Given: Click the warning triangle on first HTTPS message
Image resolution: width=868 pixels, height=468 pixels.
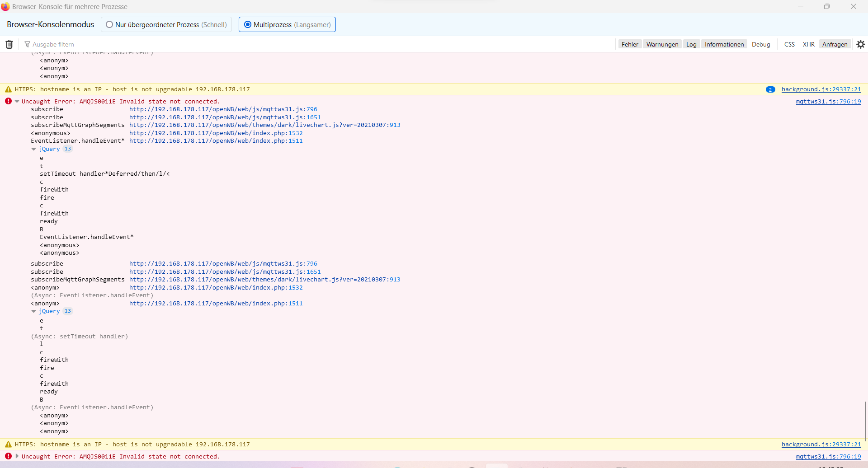Looking at the screenshot, I should pyautogui.click(x=8, y=89).
